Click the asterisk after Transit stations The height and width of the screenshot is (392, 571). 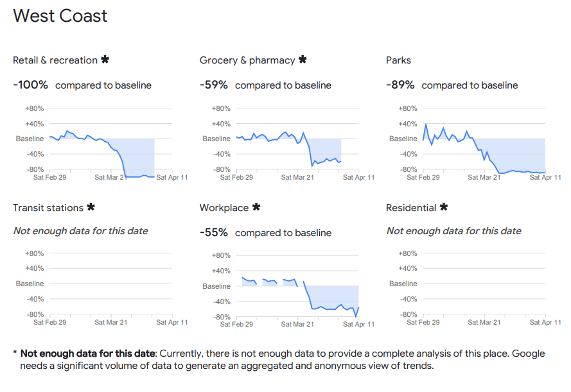point(91,207)
